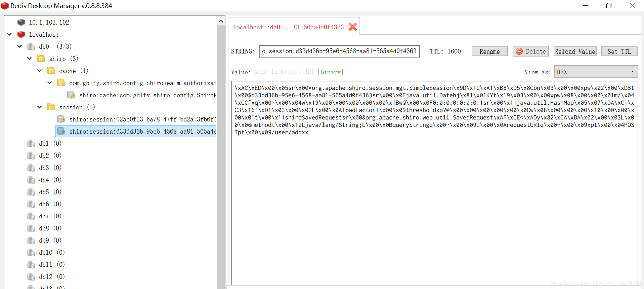Viewport: 644px width, 289px height.
Task: Click the cache folder icon
Action: click(x=51, y=71)
